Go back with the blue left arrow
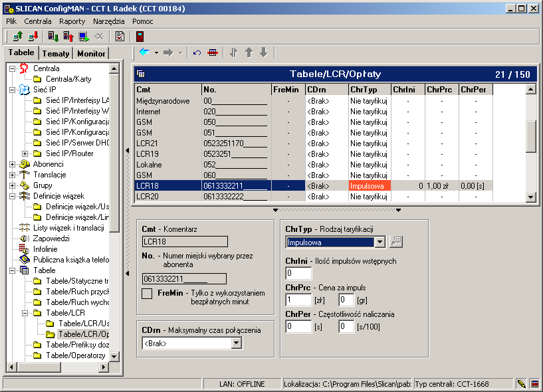 pos(144,52)
